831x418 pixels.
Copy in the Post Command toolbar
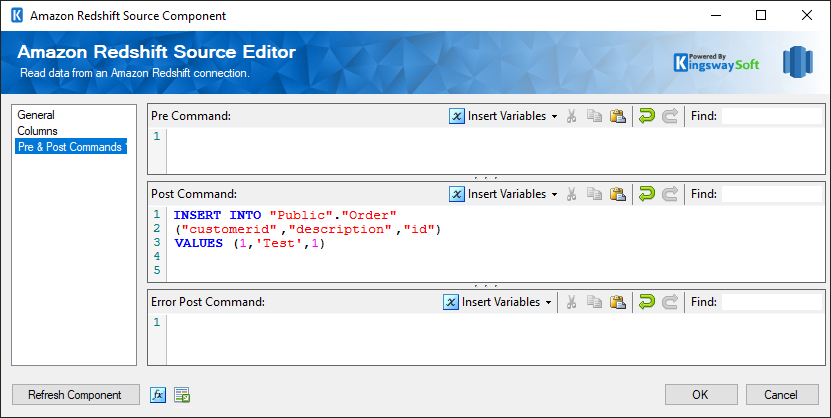coord(594,194)
